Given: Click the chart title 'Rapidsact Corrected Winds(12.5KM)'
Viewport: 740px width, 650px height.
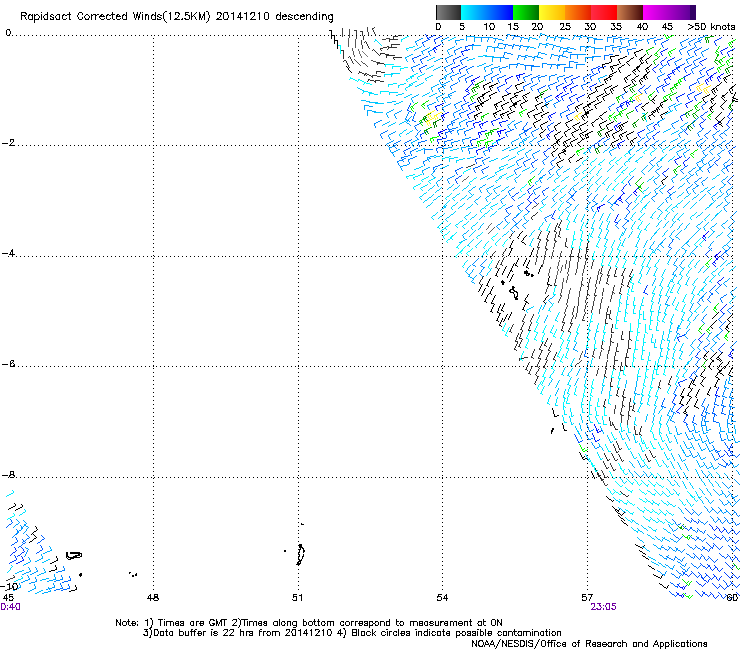Looking at the screenshot, I should [115, 17].
